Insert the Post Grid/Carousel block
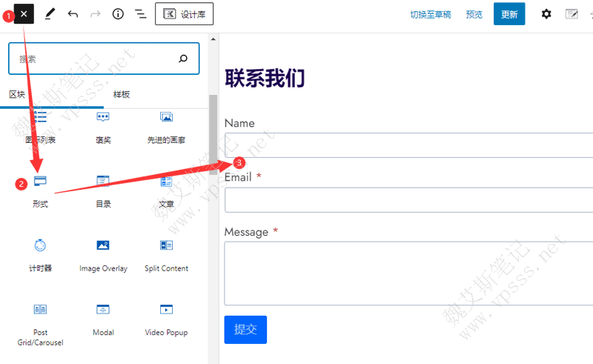Viewport: 593px width, 364px height. coord(40,325)
